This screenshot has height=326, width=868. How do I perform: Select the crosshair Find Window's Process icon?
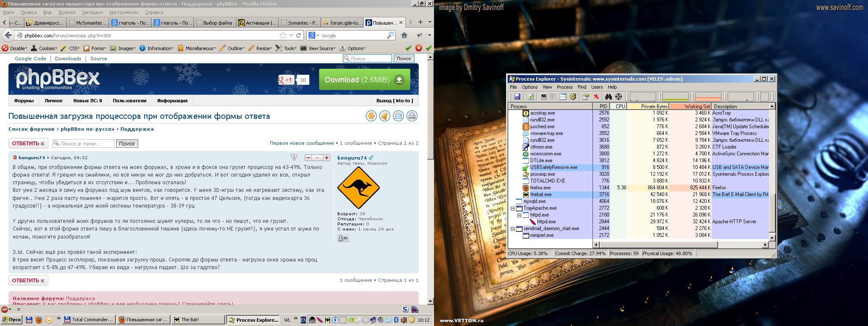[x=619, y=97]
